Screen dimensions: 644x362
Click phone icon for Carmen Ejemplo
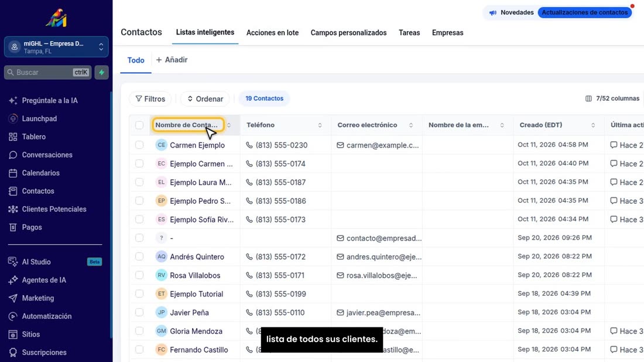(249, 145)
